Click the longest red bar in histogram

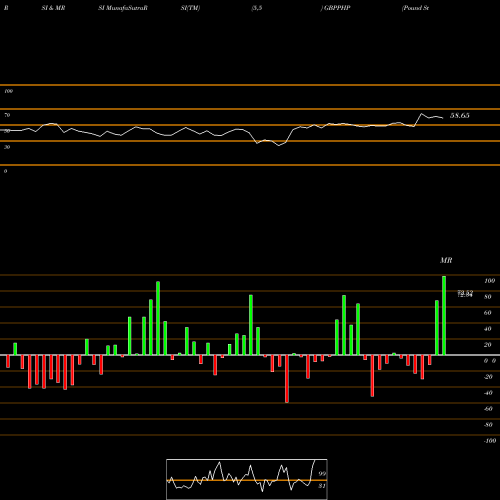pyautogui.click(x=287, y=379)
